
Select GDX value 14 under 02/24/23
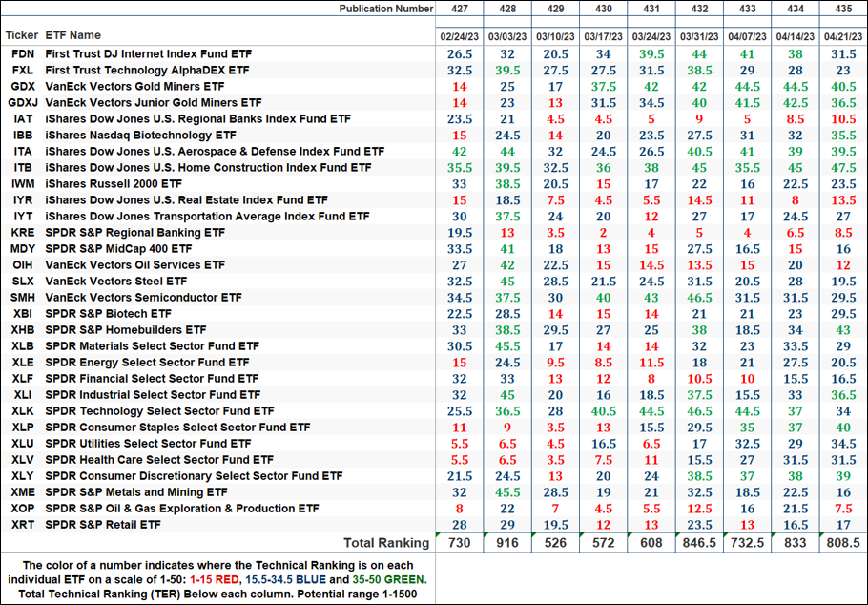[x=460, y=87]
